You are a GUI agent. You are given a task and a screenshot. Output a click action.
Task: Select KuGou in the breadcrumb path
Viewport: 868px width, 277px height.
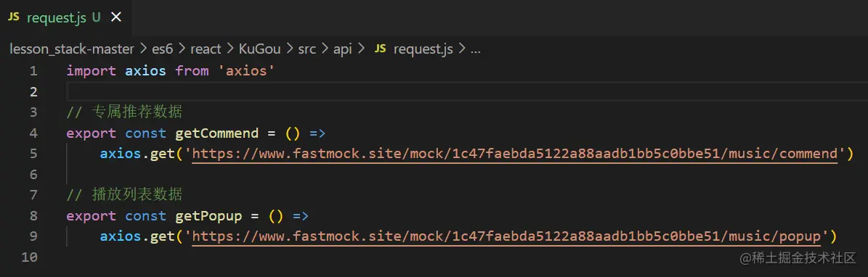[259, 49]
